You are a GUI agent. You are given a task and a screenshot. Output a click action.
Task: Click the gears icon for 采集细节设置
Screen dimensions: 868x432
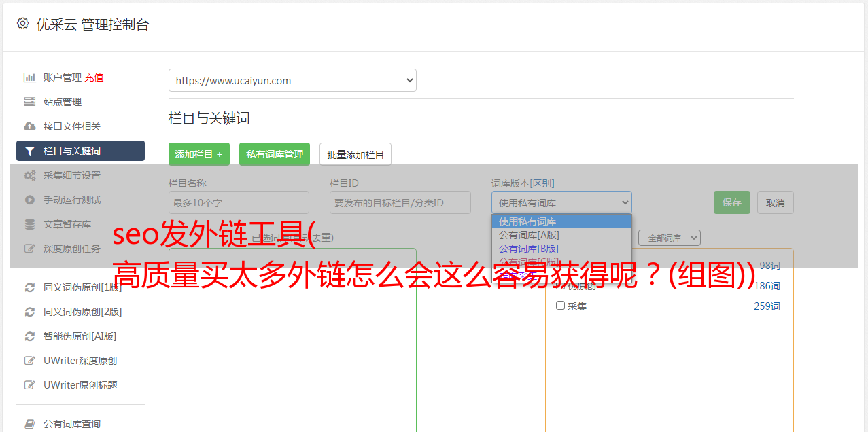click(x=29, y=175)
